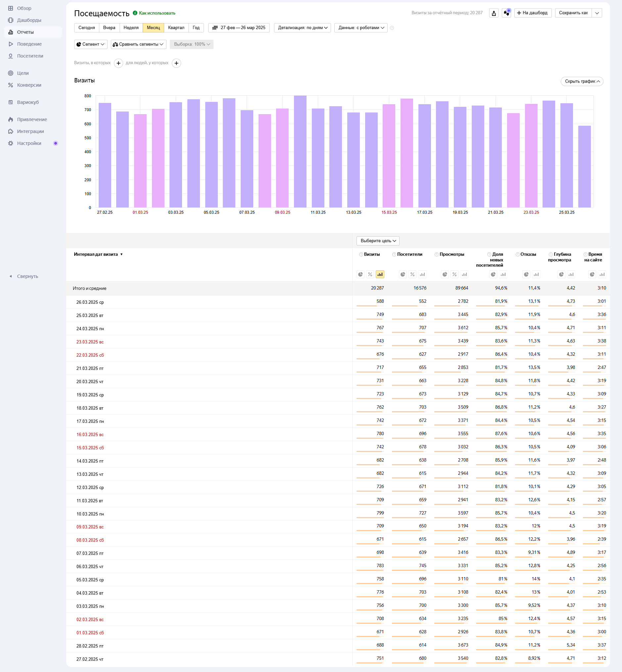
Task: Click Скрыть график button
Action: (582, 81)
